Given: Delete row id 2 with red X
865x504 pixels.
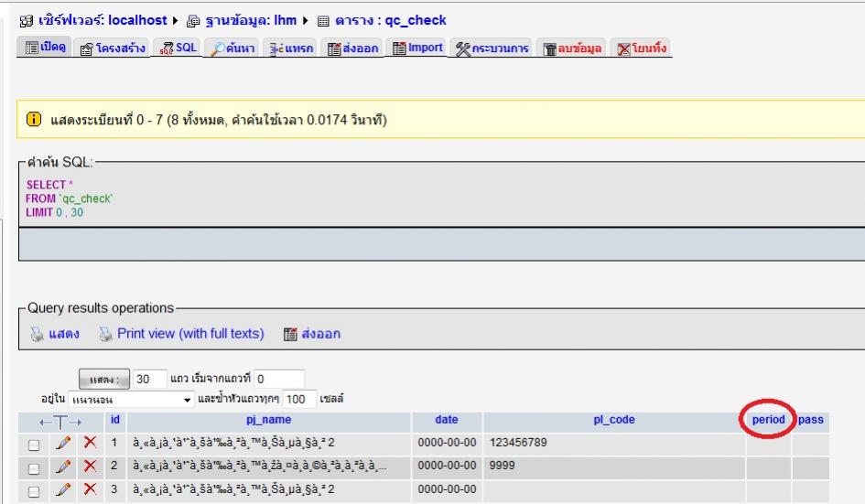Looking at the screenshot, I should coord(90,466).
